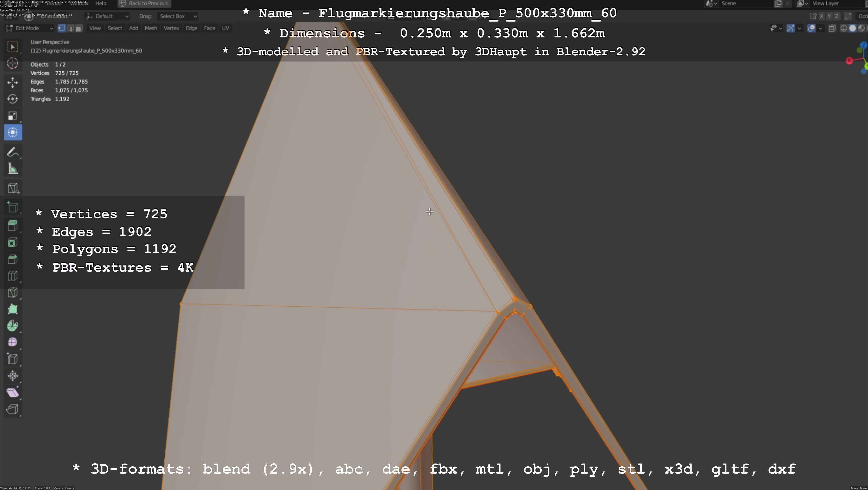Open the Help menu

[x=101, y=3]
